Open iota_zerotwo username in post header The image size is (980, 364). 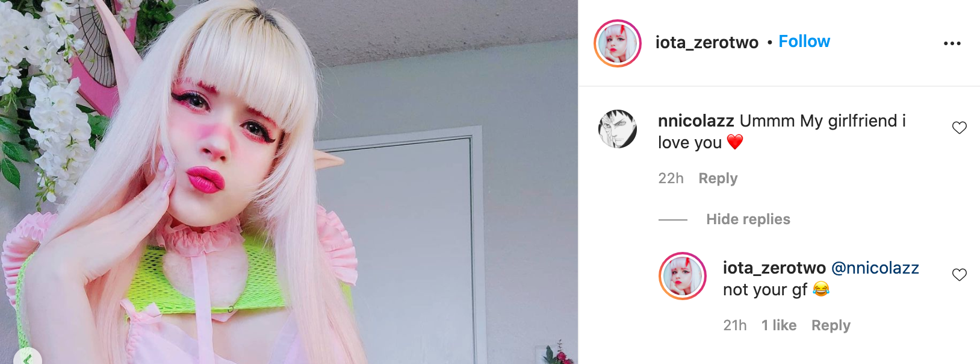pos(707,42)
